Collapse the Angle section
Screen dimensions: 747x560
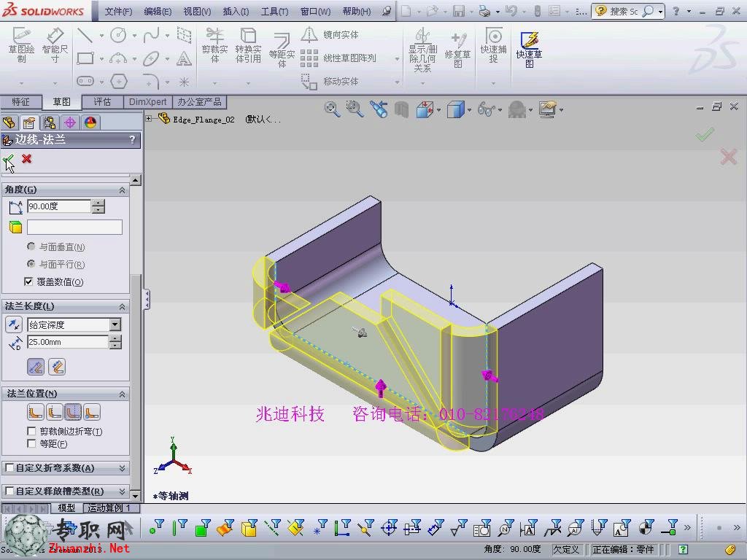[x=123, y=190]
